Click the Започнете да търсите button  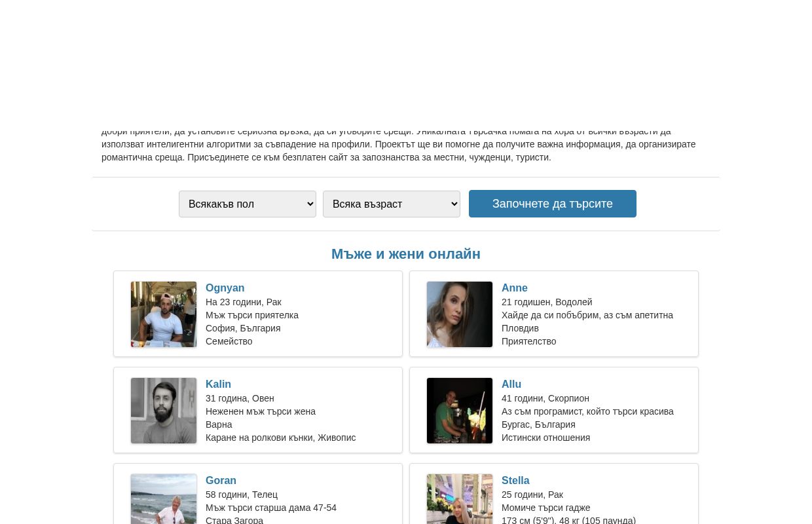tap(553, 204)
